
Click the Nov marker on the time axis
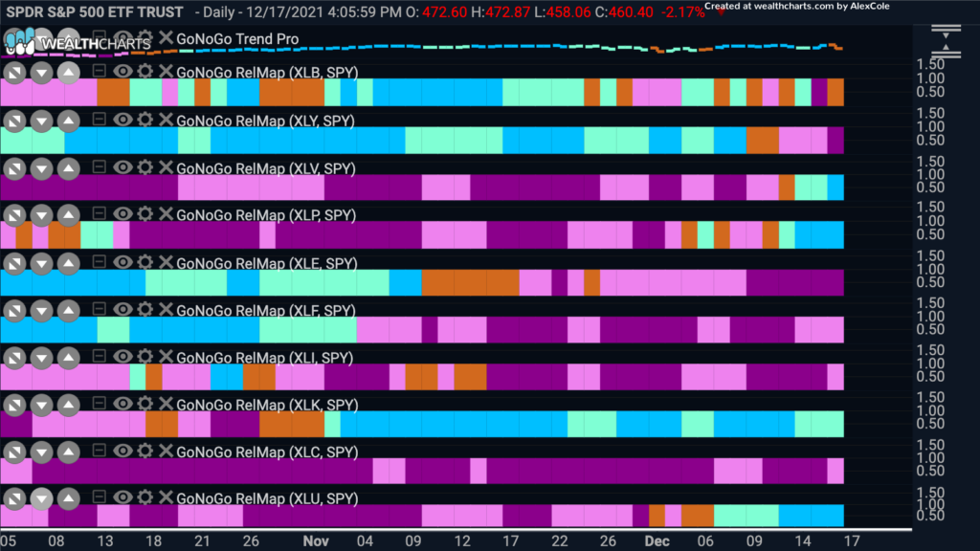(316, 541)
